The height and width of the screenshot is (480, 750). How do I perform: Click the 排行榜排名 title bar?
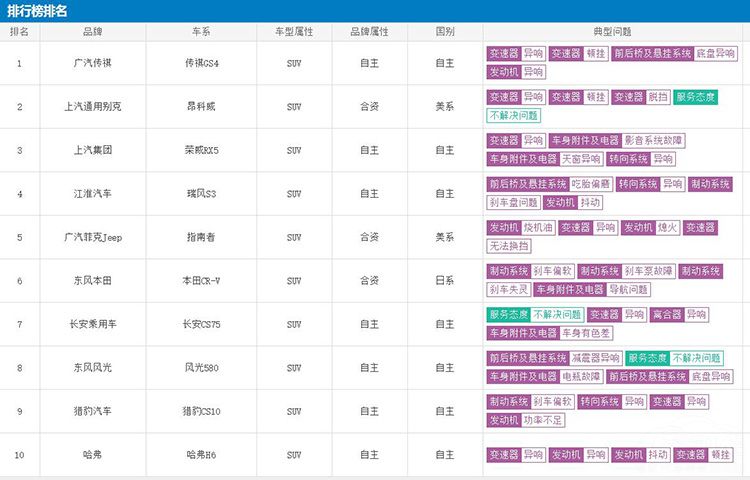(39, 10)
